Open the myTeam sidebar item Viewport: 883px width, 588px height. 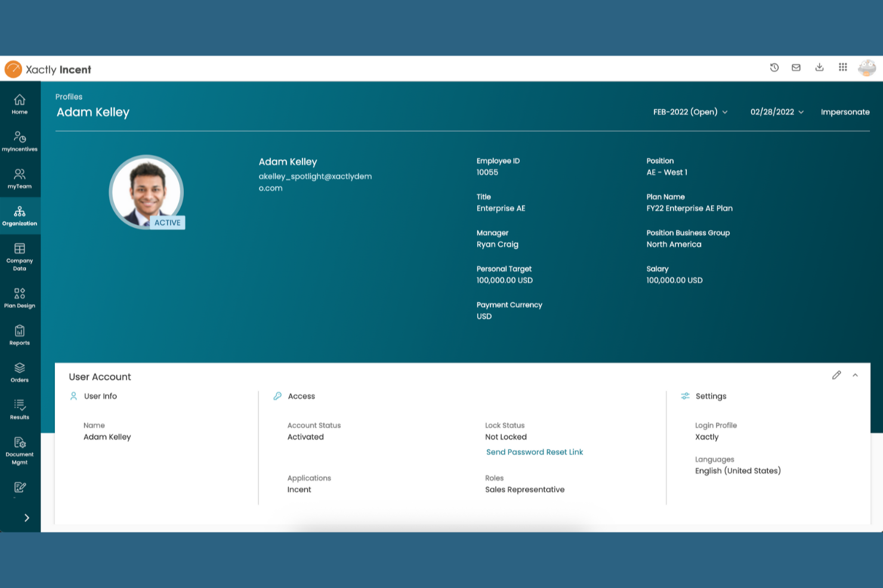tap(20, 178)
